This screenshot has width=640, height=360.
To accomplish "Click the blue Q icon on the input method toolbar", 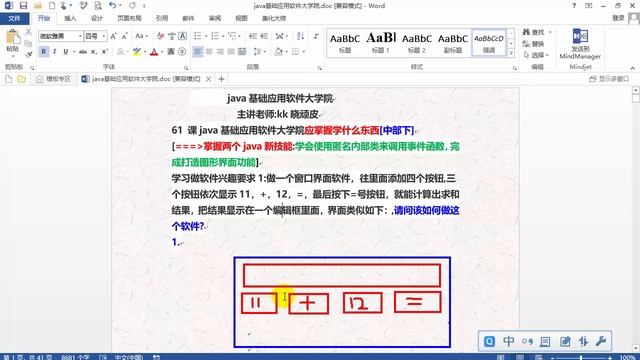I will 489,341.
